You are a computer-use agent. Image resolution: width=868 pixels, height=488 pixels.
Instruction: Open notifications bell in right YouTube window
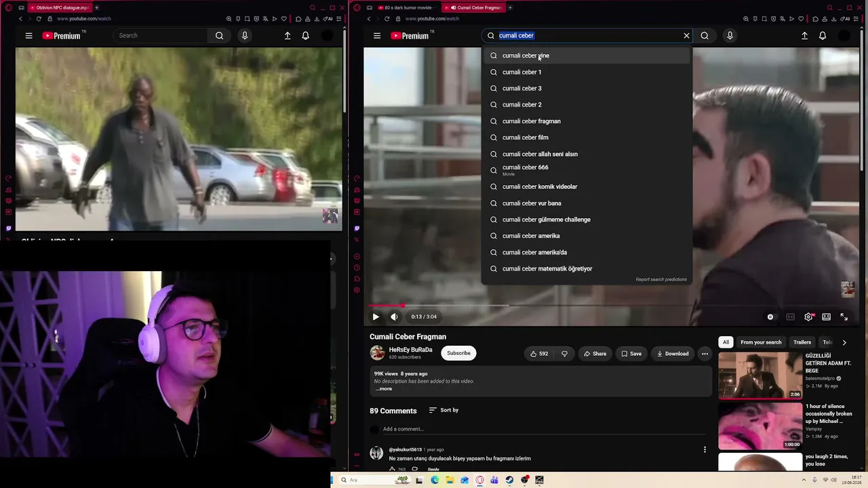click(x=823, y=36)
